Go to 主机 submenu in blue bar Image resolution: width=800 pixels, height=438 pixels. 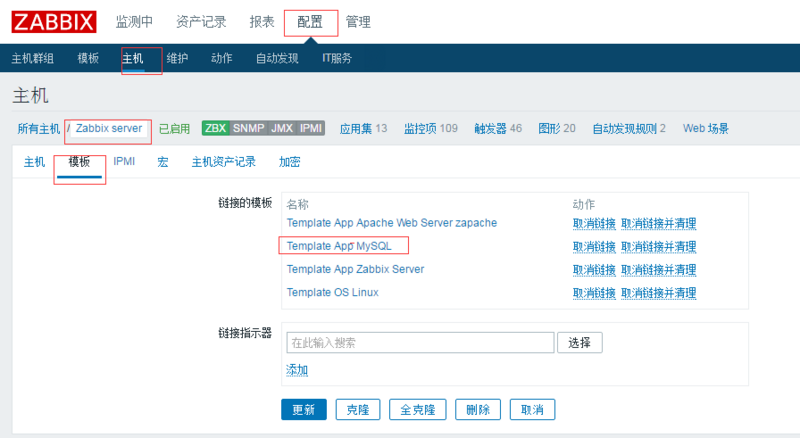133,58
